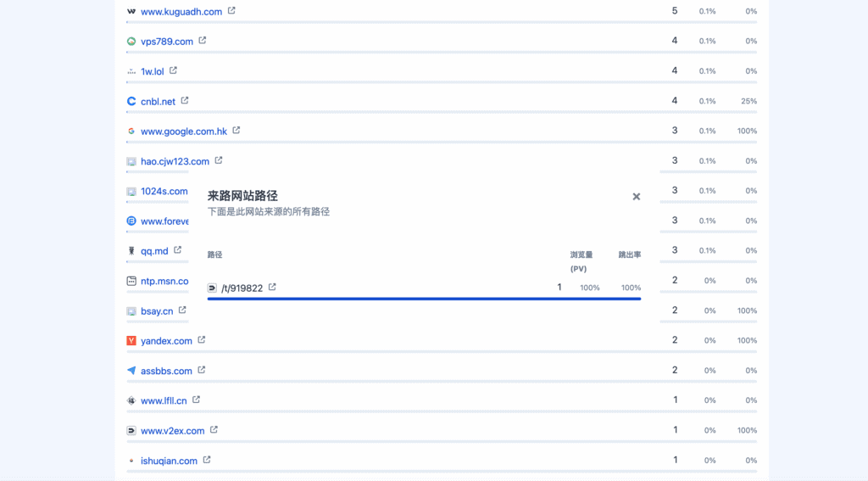Click the visit count 5 for www.kuguadh.com

(x=674, y=10)
